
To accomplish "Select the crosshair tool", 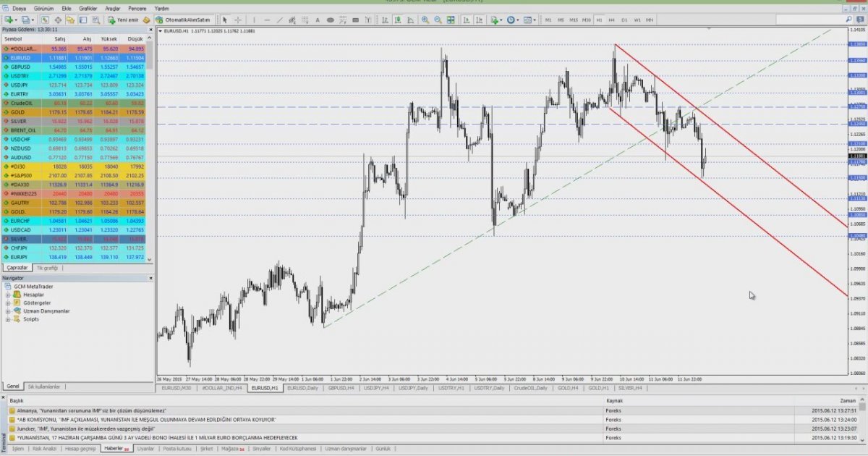I will [x=238, y=20].
